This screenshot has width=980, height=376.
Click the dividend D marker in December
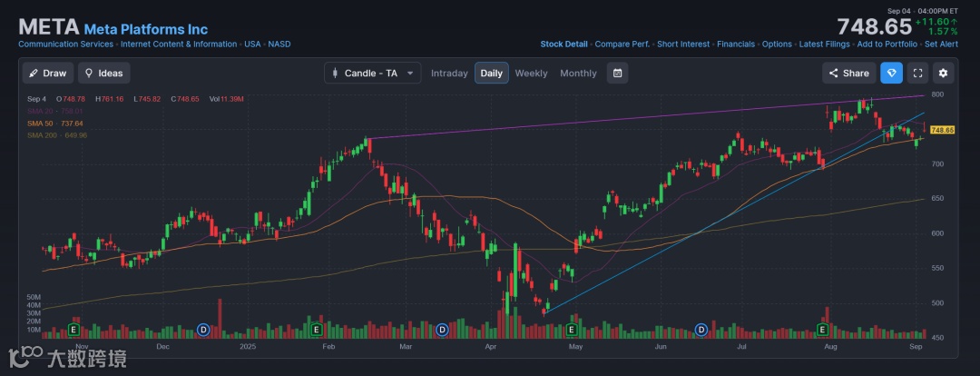[x=202, y=329]
